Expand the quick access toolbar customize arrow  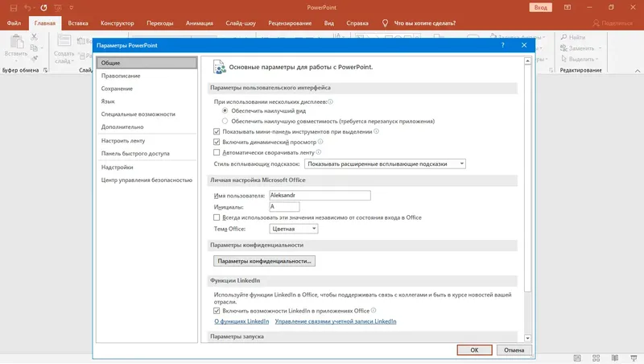pos(71,7)
